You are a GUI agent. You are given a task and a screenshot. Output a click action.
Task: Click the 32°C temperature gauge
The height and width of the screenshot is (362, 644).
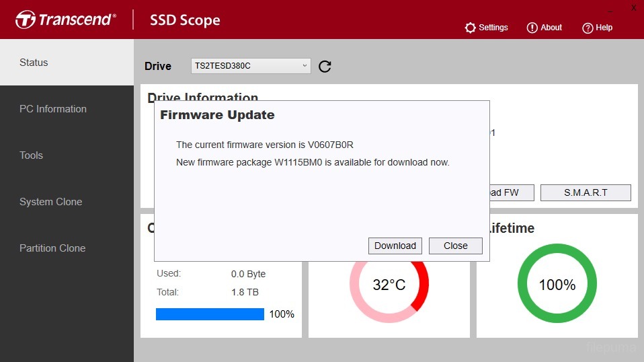coord(389,285)
